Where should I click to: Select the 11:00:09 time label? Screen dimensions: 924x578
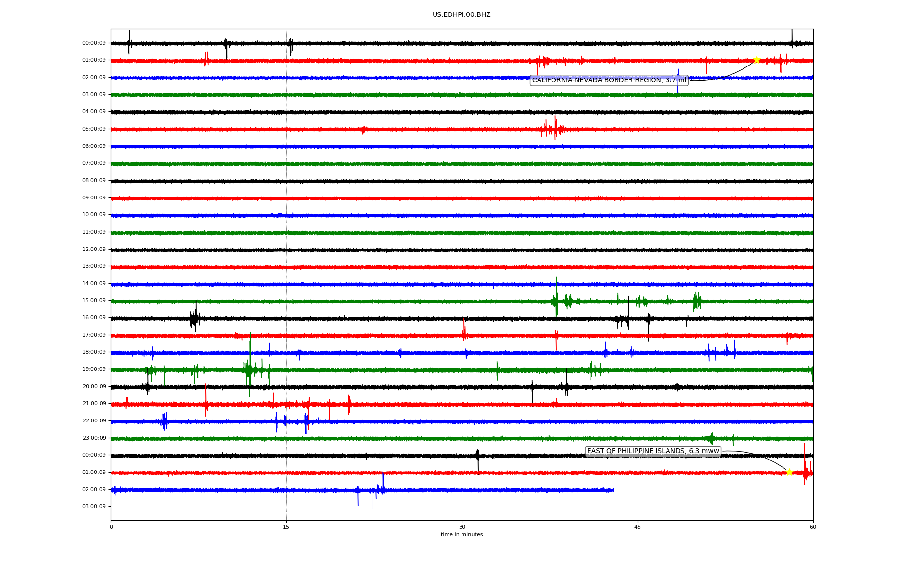94,232
